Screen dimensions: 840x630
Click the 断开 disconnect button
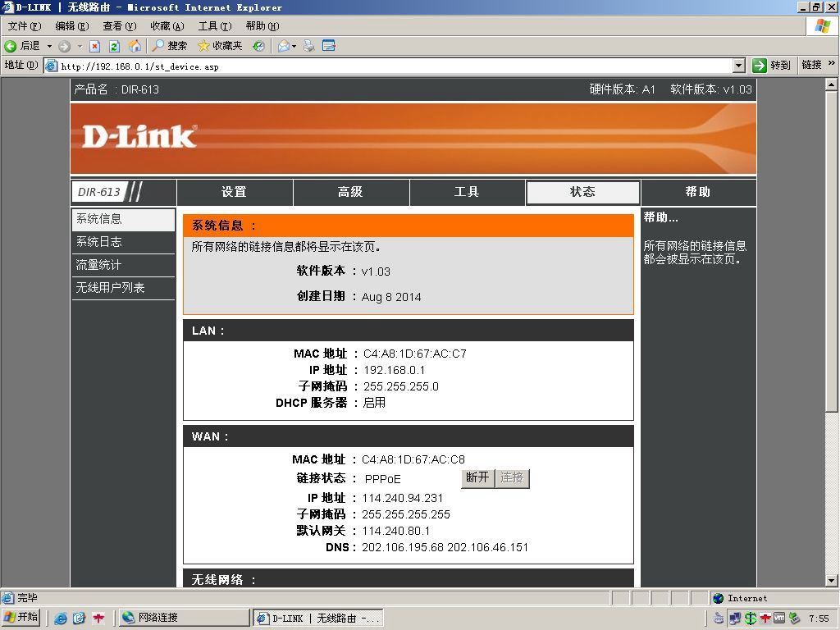click(477, 478)
